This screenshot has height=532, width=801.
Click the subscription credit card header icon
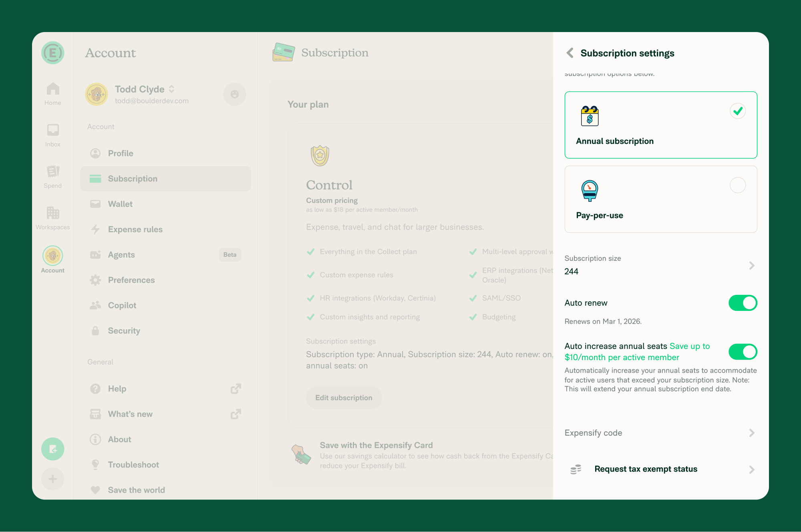coord(284,52)
